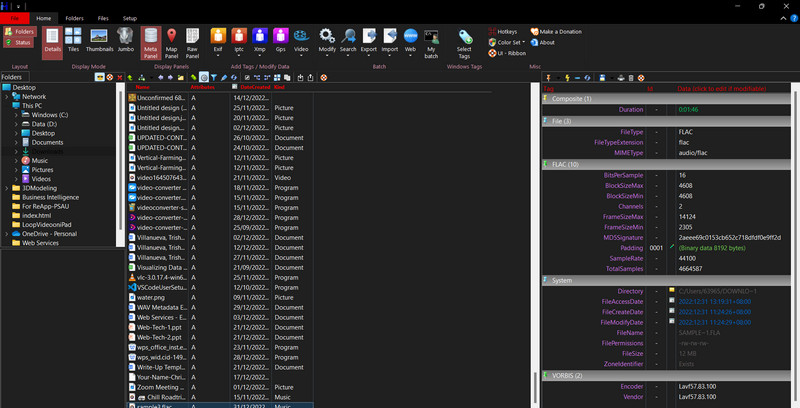Open Select Tags for Windows Tags
The image size is (800, 408).
464,40
